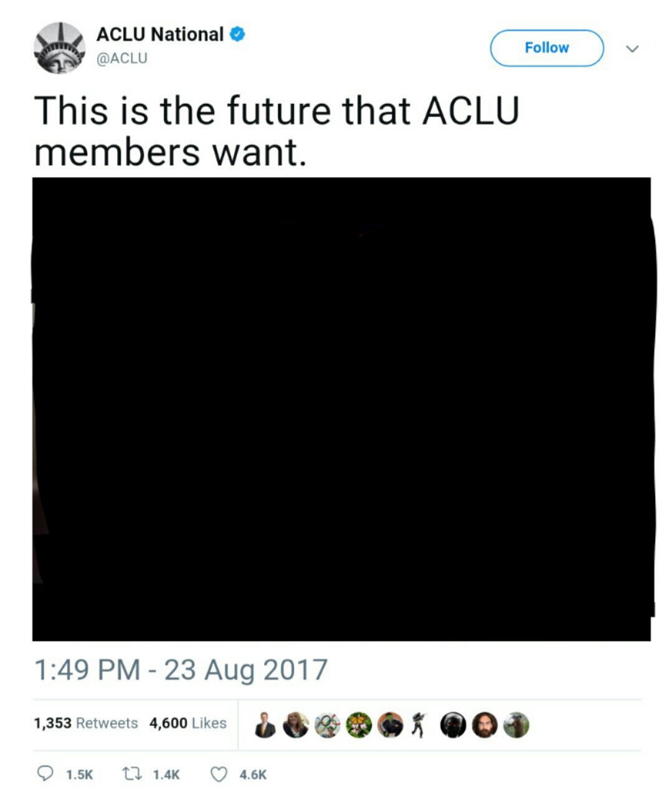
Task: Open the ACLU Statue of Liberty profile avatar
Action: [59, 48]
